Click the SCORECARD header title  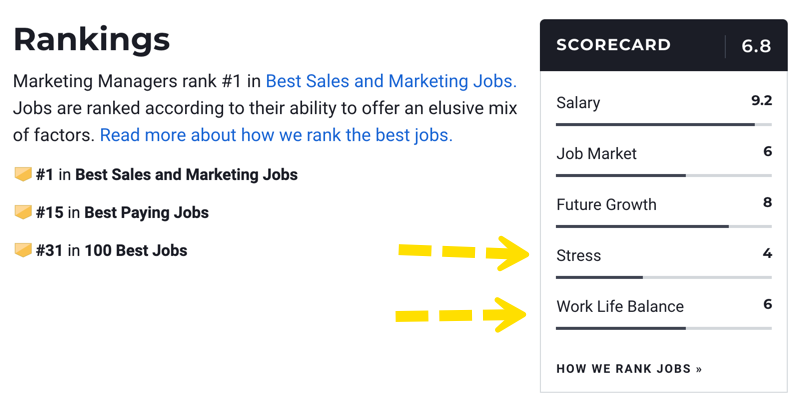614,45
